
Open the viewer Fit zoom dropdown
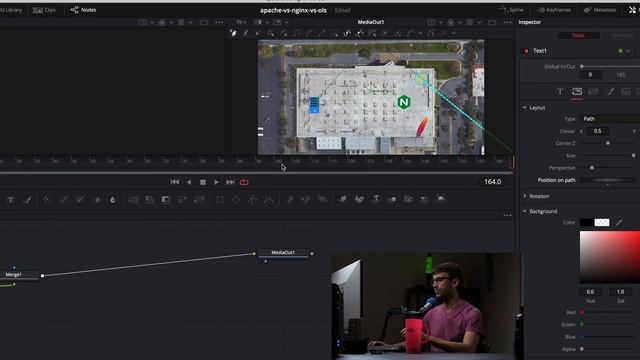241,22
